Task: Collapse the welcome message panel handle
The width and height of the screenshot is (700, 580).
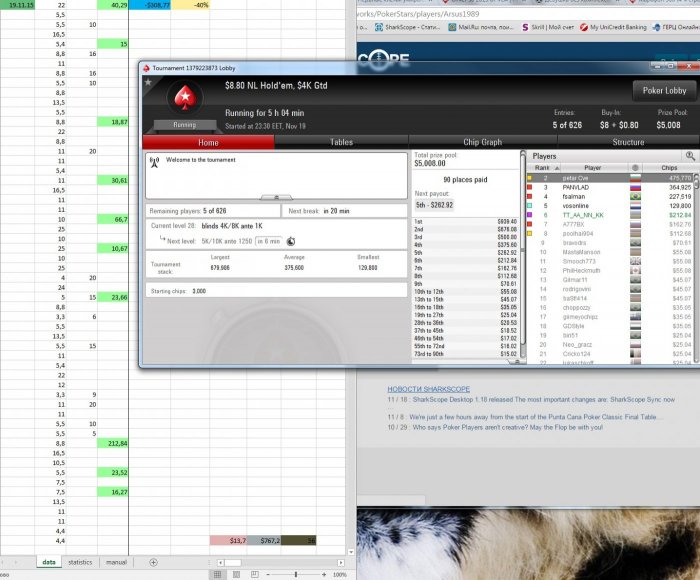Action: (276, 197)
